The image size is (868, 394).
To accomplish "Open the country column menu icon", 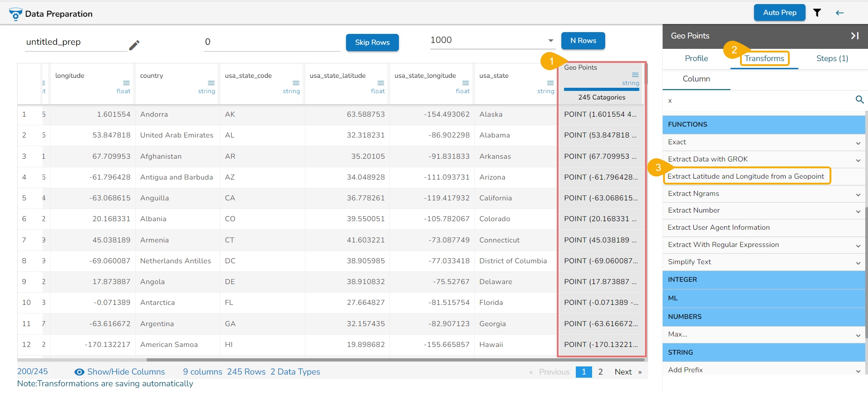I will pyautogui.click(x=211, y=83).
